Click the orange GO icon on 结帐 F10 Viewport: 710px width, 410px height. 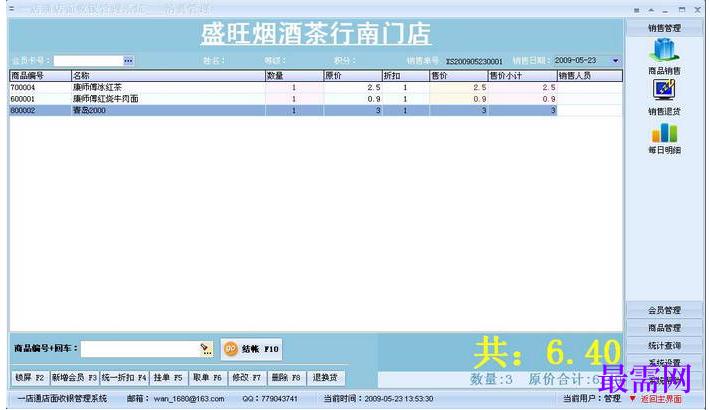231,348
